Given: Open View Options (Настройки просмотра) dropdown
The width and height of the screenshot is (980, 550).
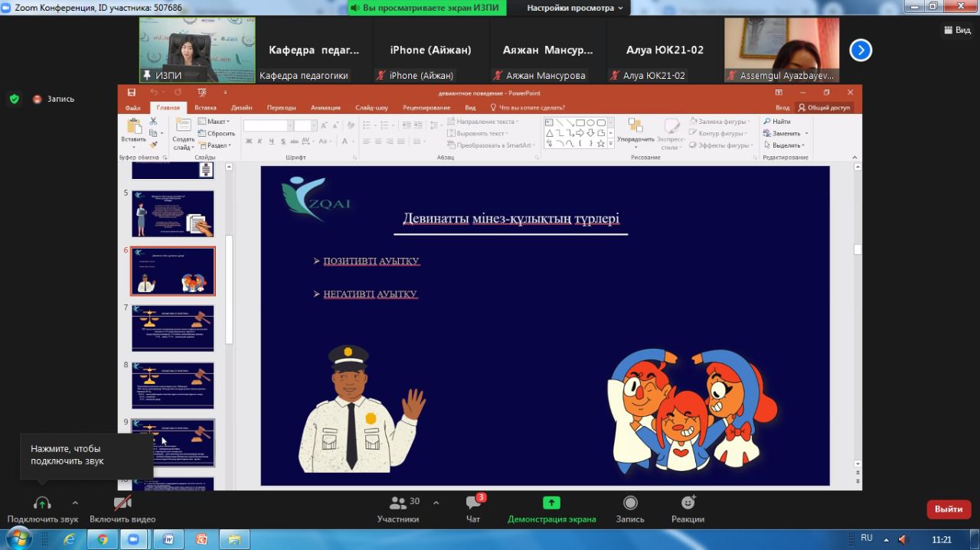Looking at the screenshot, I should (574, 8).
